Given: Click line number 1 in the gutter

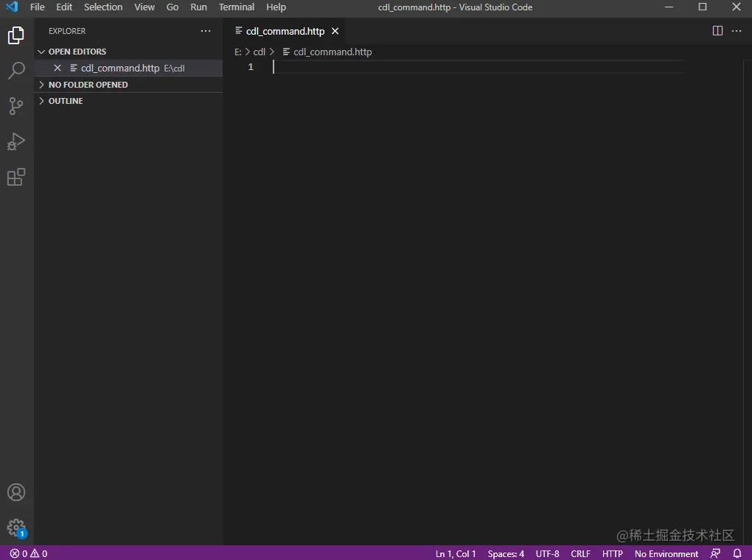Looking at the screenshot, I should click(x=251, y=67).
